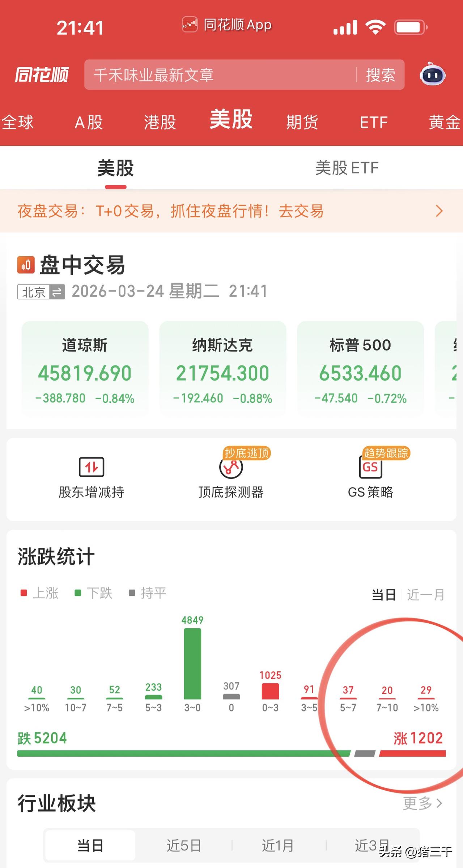The width and height of the screenshot is (463, 868).
Task: Tap the 37 value for 5~7 gain
Action: [x=348, y=690]
